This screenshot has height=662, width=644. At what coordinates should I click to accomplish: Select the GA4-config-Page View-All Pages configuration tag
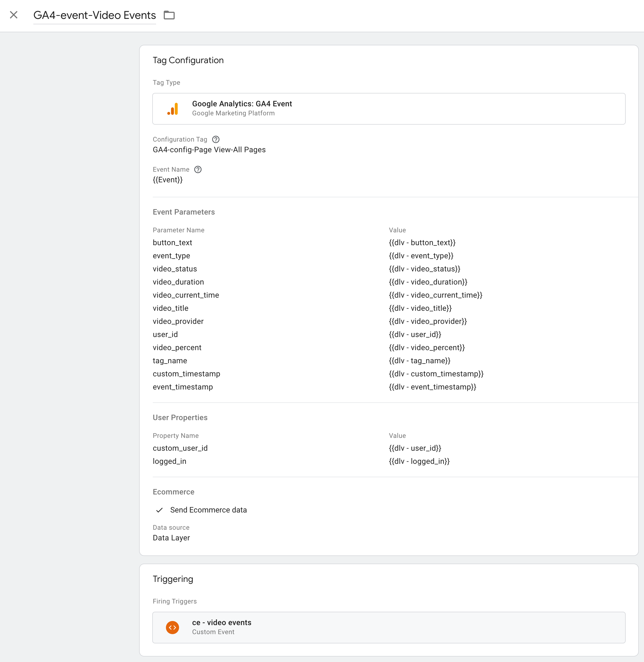[209, 150]
